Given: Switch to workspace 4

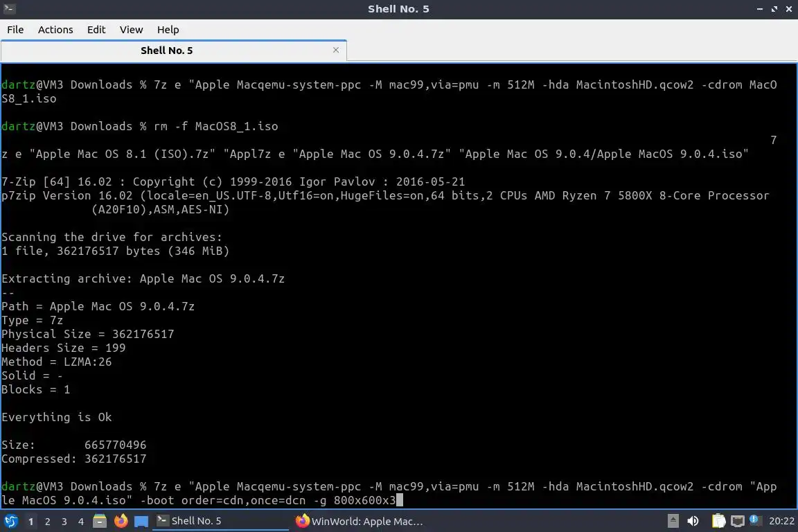Looking at the screenshot, I should tap(81, 522).
